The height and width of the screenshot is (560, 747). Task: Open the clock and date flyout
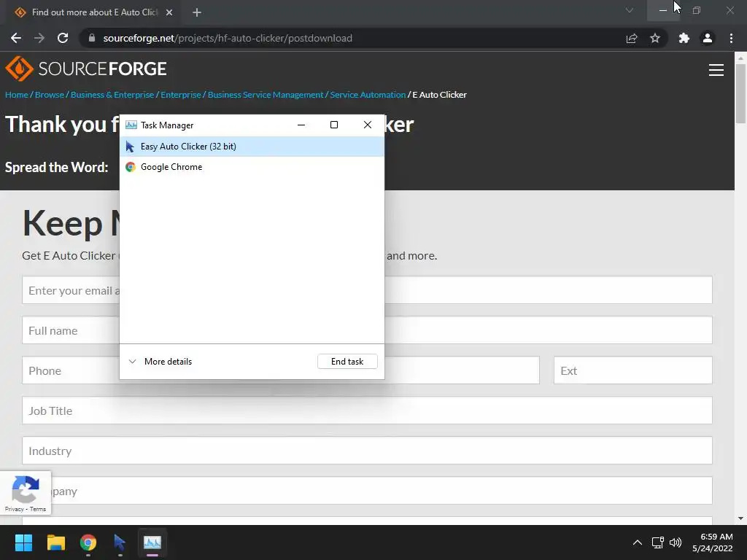coord(713,542)
